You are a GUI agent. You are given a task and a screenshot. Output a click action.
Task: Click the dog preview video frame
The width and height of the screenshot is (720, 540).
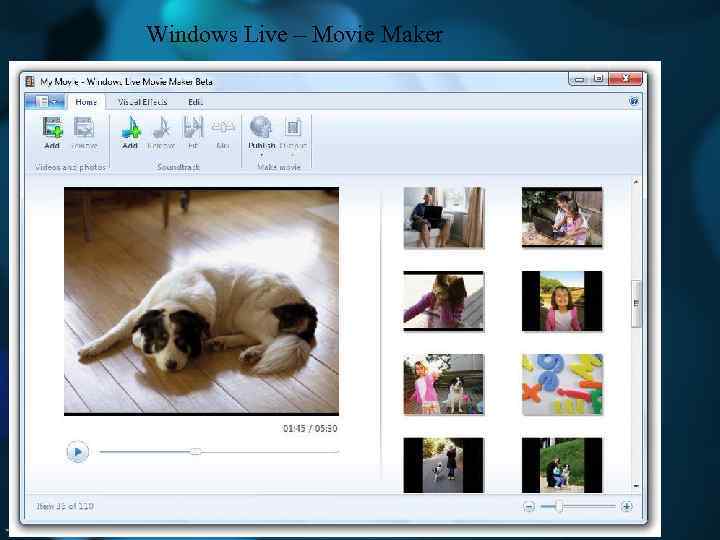click(202, 301)
